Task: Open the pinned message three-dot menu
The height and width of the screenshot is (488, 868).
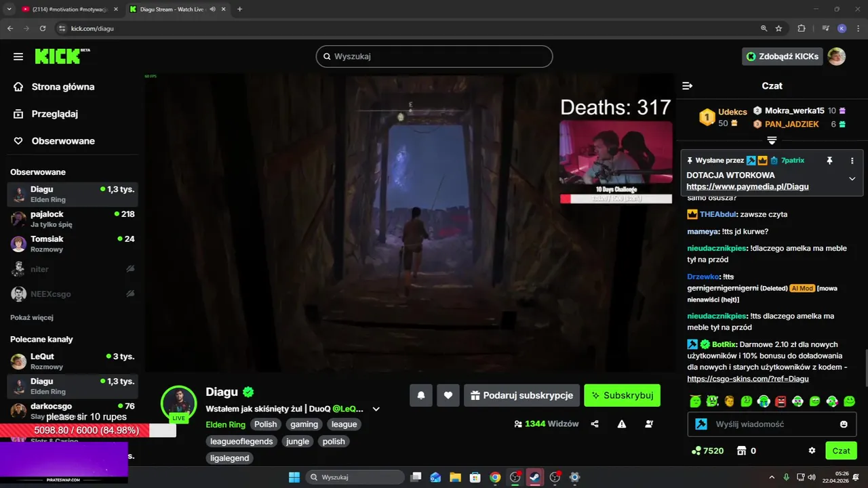Action: point(852,161)
